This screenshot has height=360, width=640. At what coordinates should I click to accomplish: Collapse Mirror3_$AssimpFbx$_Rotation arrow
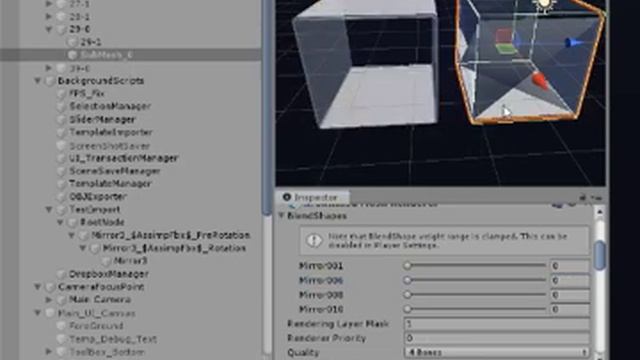[x=83, y=248]
